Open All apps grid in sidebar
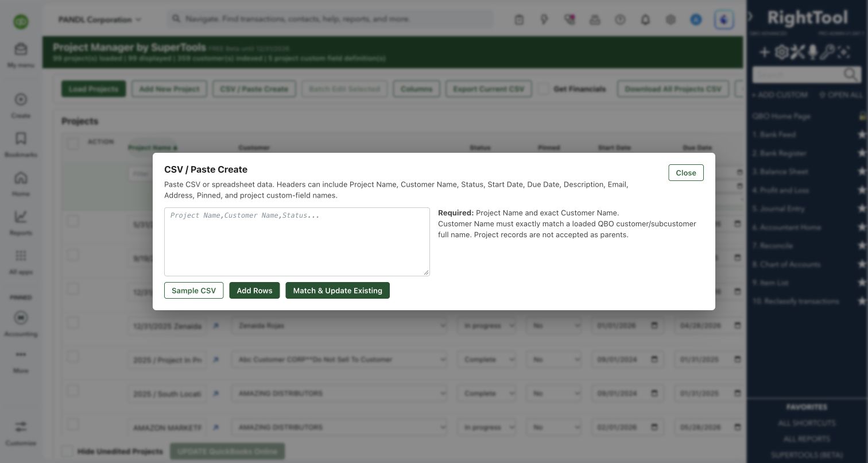 click(21, 261)
